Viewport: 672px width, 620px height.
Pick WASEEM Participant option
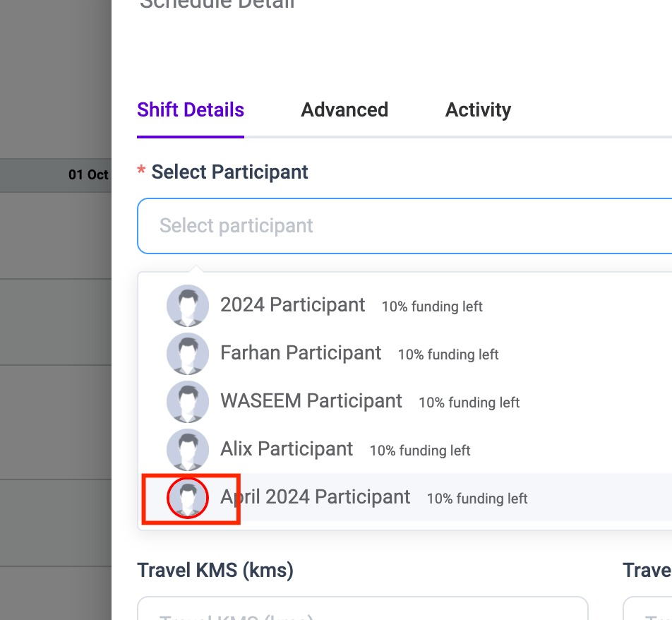[x=404, y=402]
